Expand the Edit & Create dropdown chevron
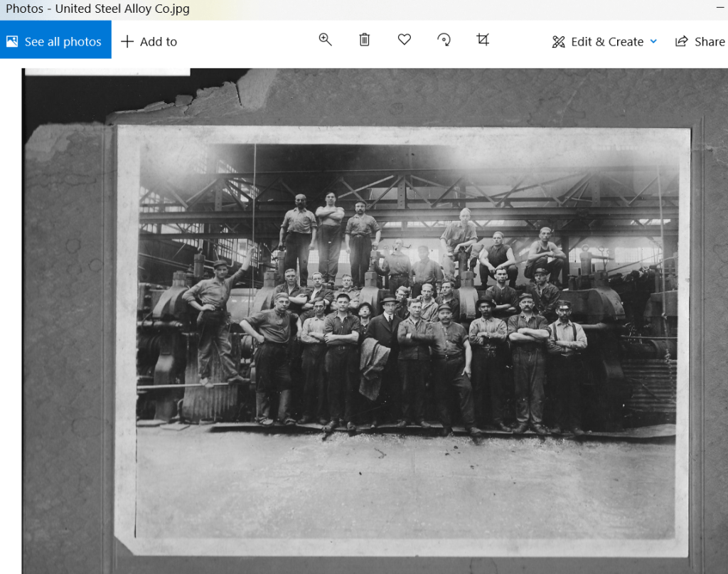 (x=653, y=41)
